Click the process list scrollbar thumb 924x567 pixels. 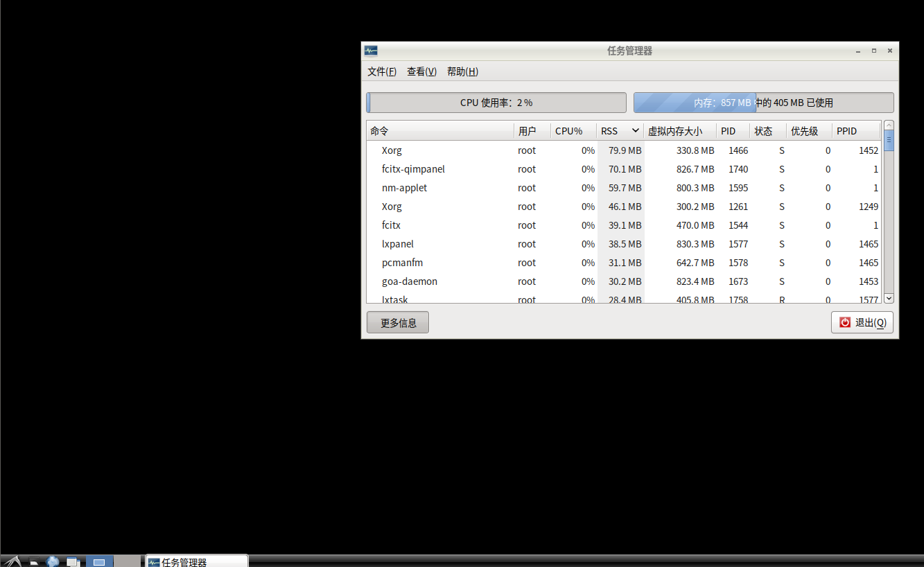click(x=889, y=140)
